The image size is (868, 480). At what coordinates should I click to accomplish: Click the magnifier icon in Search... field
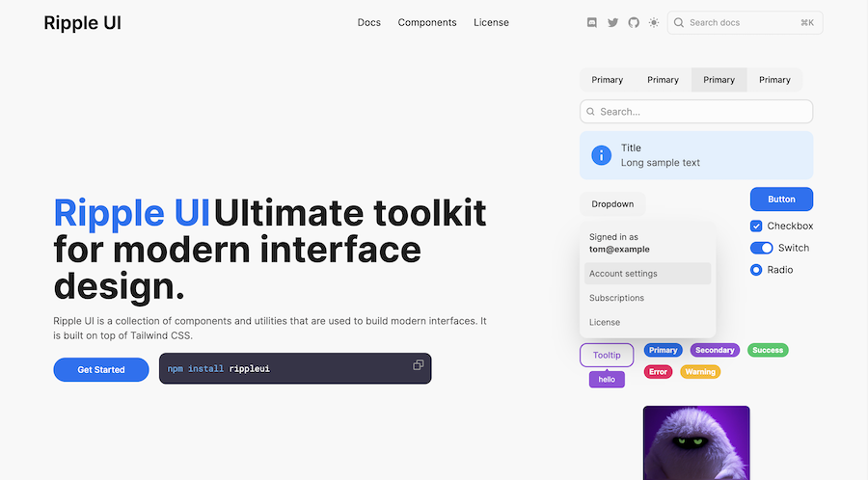[x=590, y=112]
